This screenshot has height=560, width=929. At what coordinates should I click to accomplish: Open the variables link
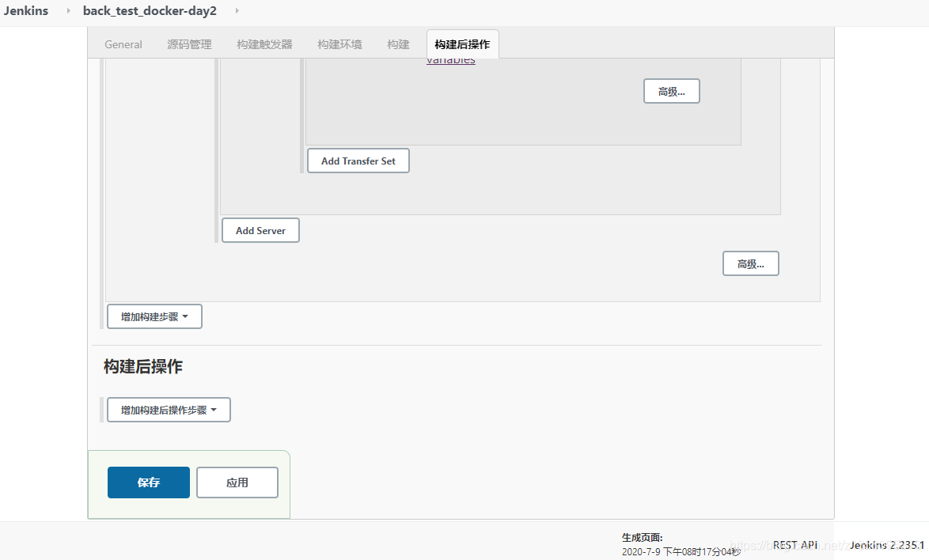[451, 60]
